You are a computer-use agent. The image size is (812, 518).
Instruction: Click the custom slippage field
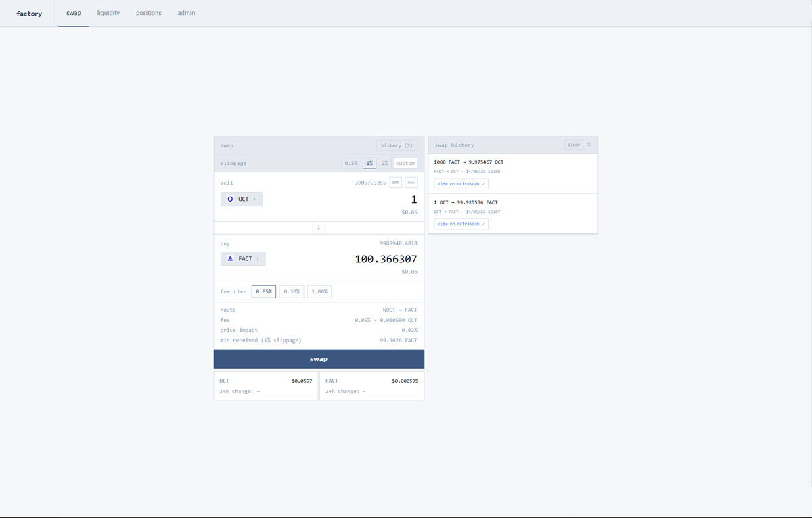click(x=405, y=163)
